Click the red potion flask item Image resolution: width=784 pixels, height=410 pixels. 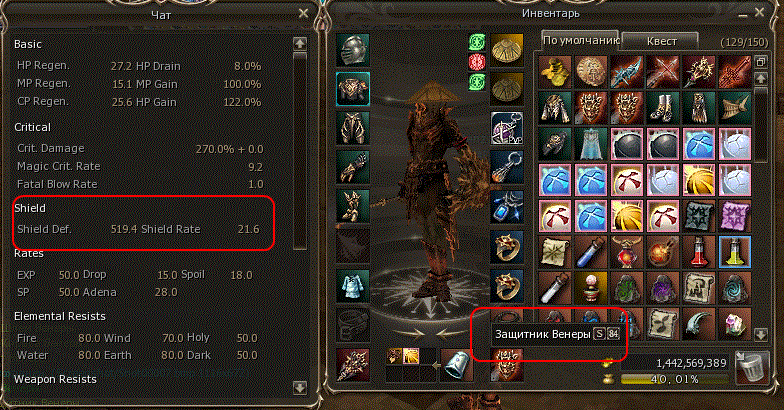click(x=699, y=252)
